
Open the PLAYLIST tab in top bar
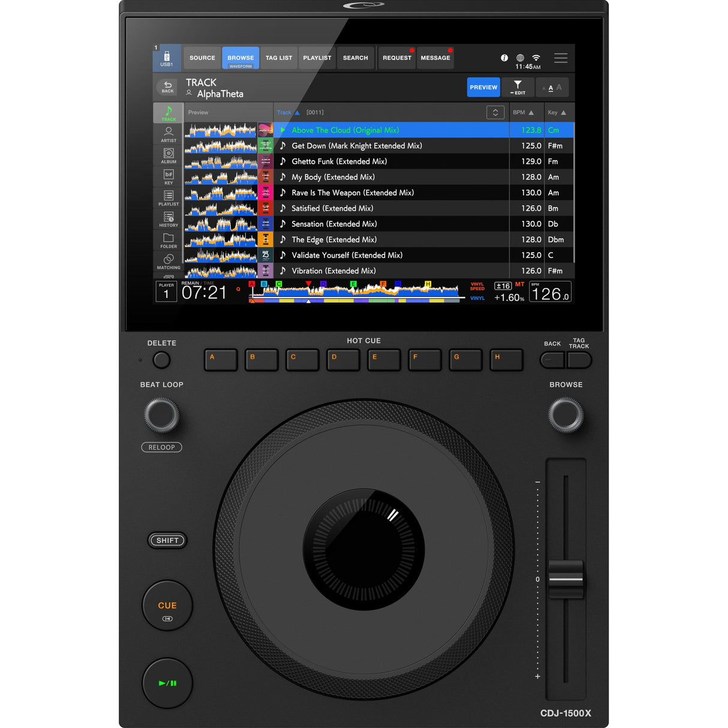point(317,58)
